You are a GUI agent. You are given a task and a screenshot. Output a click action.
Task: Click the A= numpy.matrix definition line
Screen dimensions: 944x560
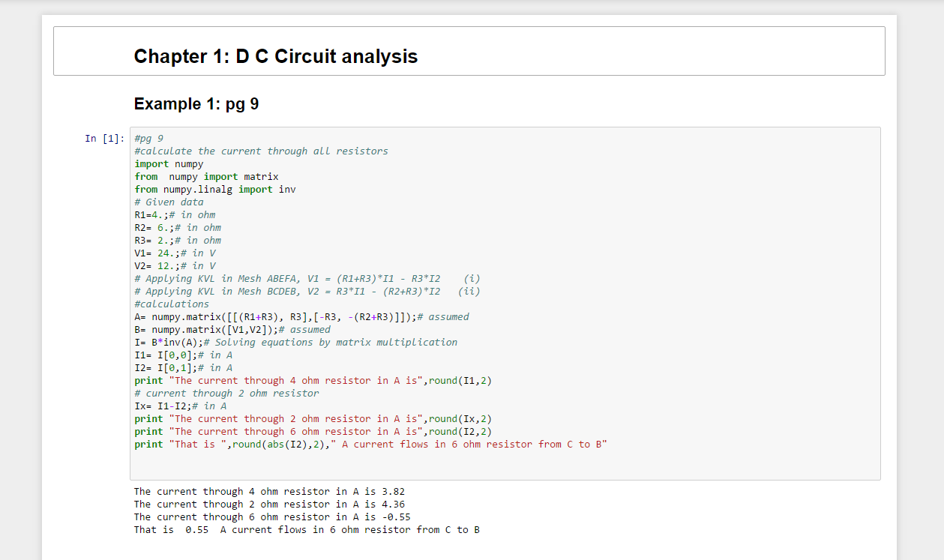(x=301, y=316)
